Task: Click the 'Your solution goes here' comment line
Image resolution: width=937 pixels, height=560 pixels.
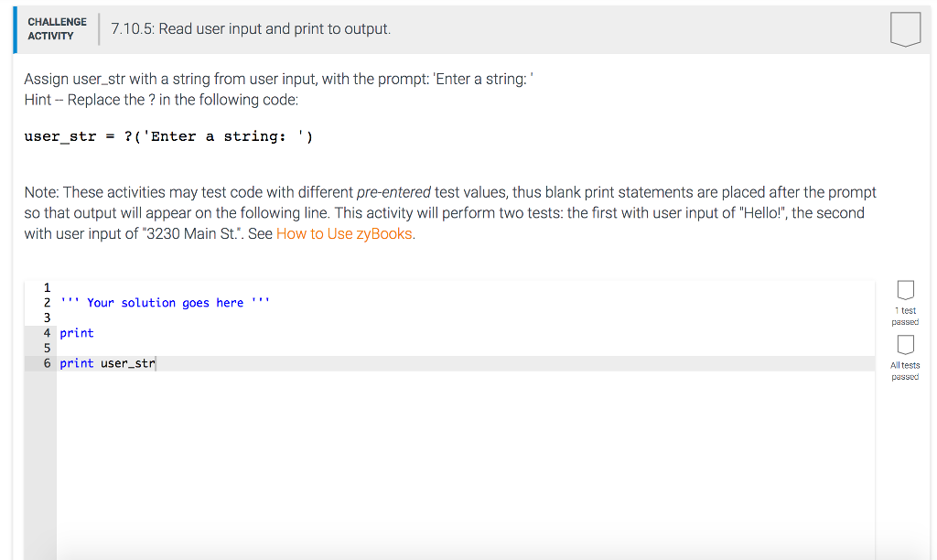Action: 165,302
